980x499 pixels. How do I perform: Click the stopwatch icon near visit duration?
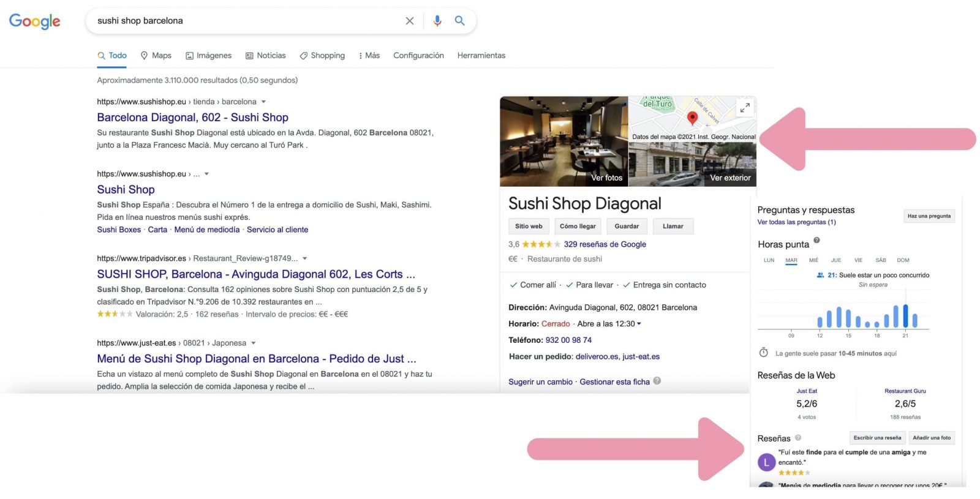pos(764,353)
